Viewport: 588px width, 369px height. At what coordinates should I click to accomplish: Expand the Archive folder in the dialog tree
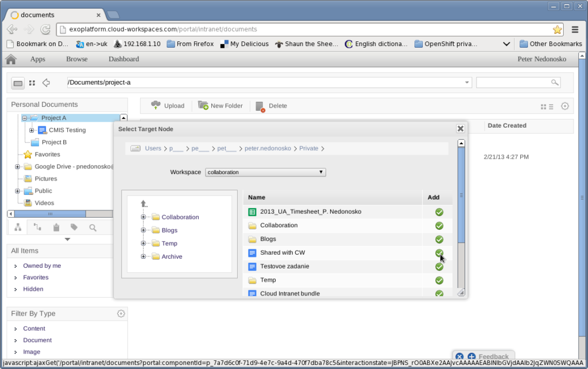[x=142, y=256]
